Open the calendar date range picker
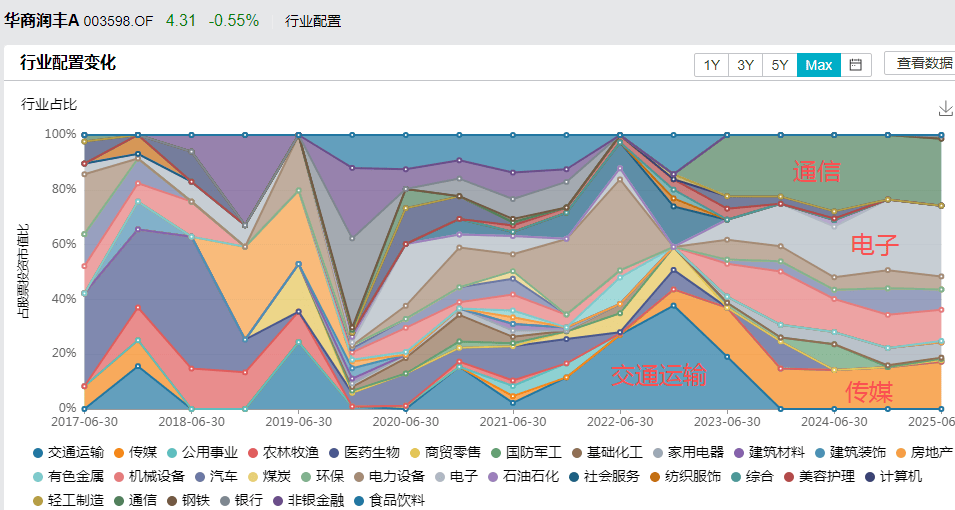 coord(855,65)
